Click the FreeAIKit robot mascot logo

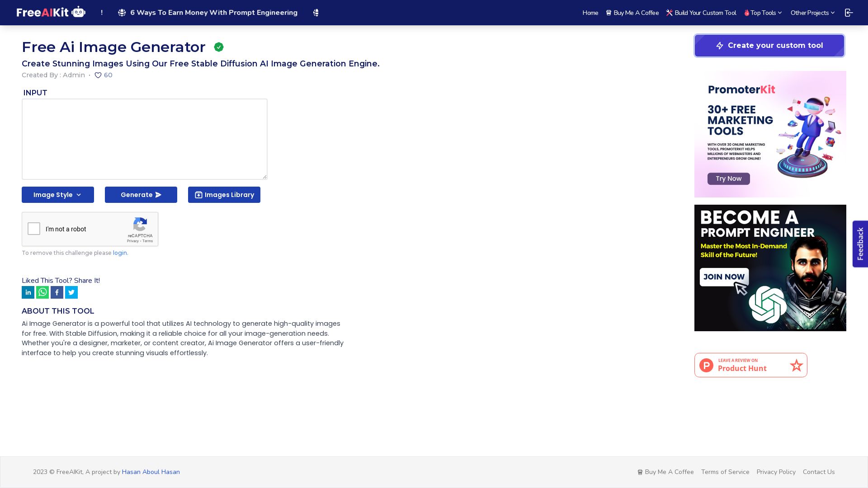click(x=79, y=12)
